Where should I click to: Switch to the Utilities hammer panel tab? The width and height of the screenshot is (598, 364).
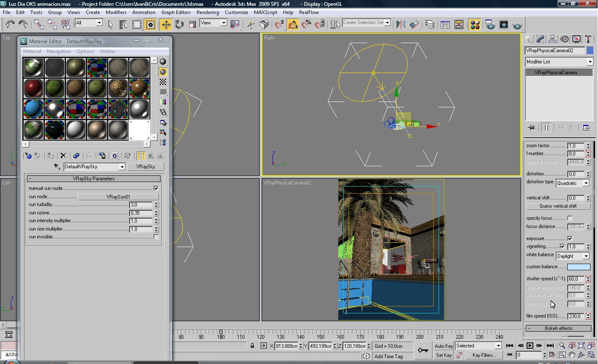pos(588,39)
